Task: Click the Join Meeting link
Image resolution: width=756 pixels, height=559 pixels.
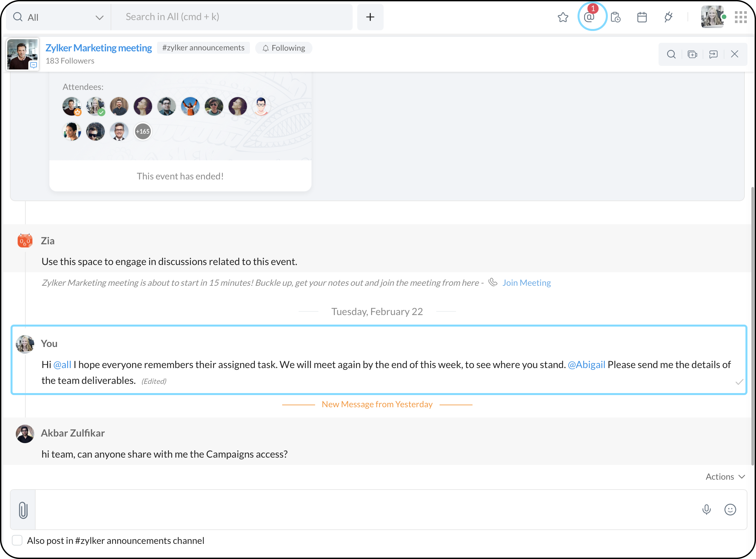Action: 526,282
